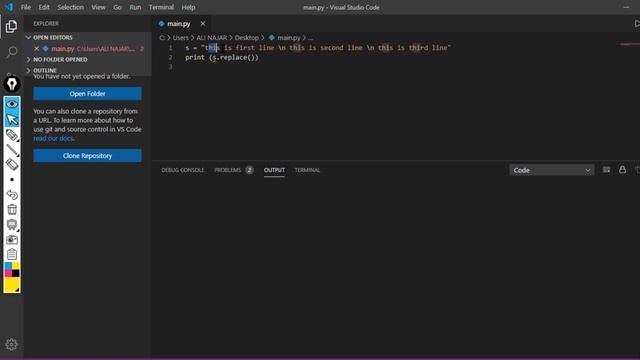Switch to the Problems tab

(x=228, y=170)
